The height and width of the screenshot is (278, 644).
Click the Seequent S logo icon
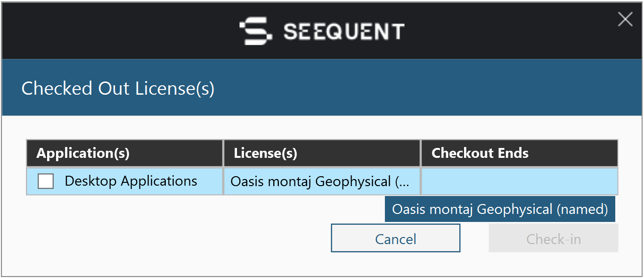256,31
